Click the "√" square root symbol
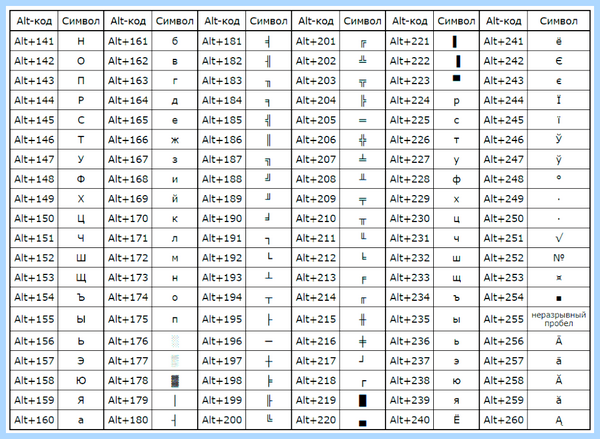 (x=559, y=238)
